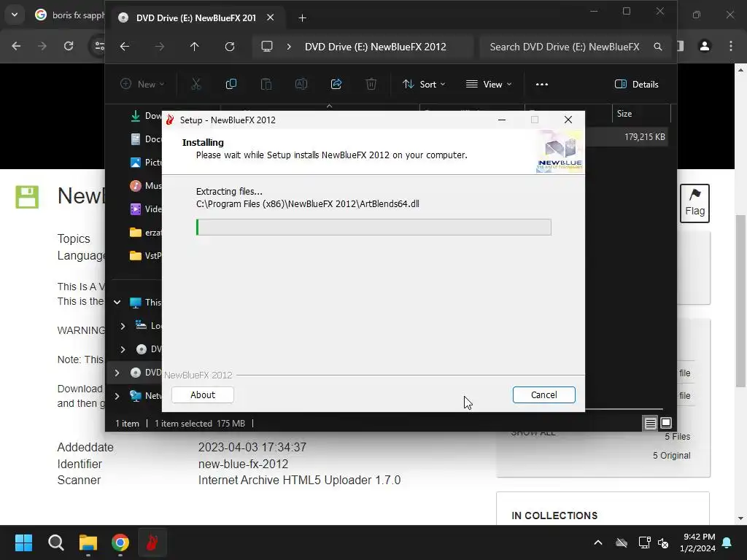Toggle the Details pane button
This screenshot has height=560, width=747.
636,85
